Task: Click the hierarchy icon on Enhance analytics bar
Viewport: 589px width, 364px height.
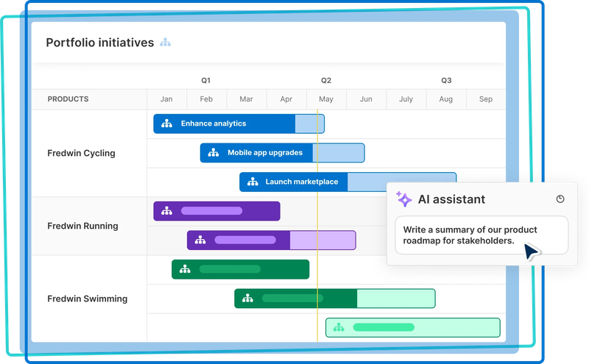Action: click(x=167, y=124)
